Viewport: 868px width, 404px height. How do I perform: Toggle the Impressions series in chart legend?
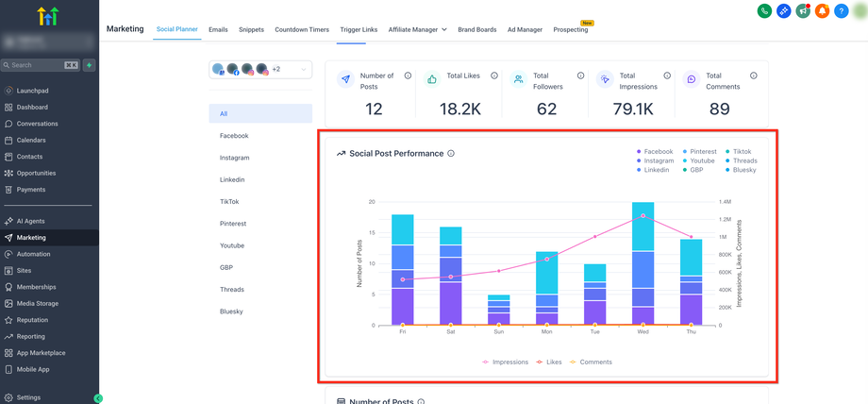[505, 362]
